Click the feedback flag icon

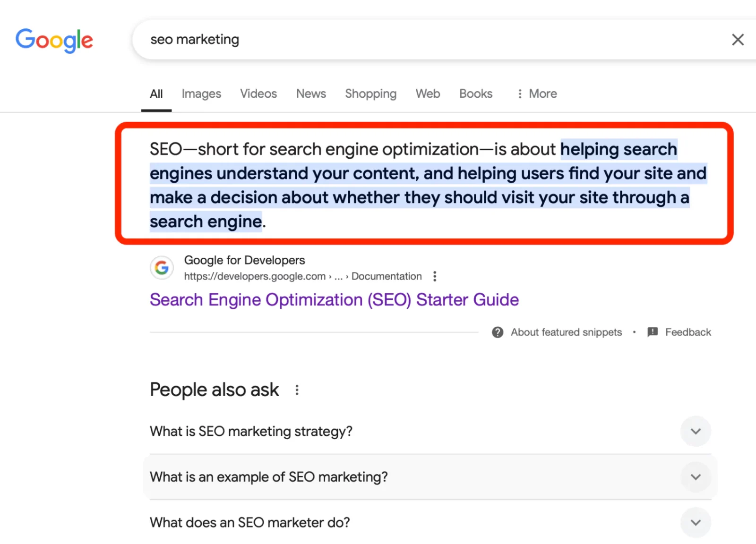tap(653, 332)
